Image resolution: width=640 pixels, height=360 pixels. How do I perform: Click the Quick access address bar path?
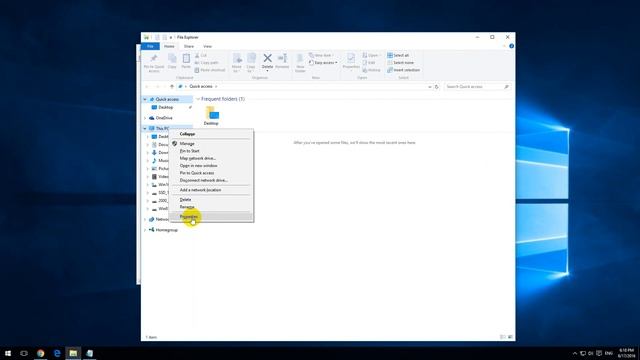click(x=201, y=87)
